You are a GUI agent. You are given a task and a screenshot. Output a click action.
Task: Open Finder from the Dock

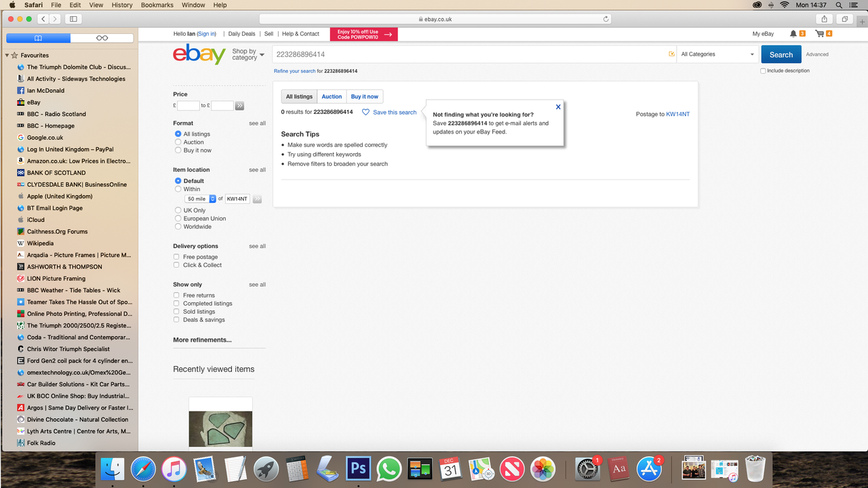coord(113,469)
